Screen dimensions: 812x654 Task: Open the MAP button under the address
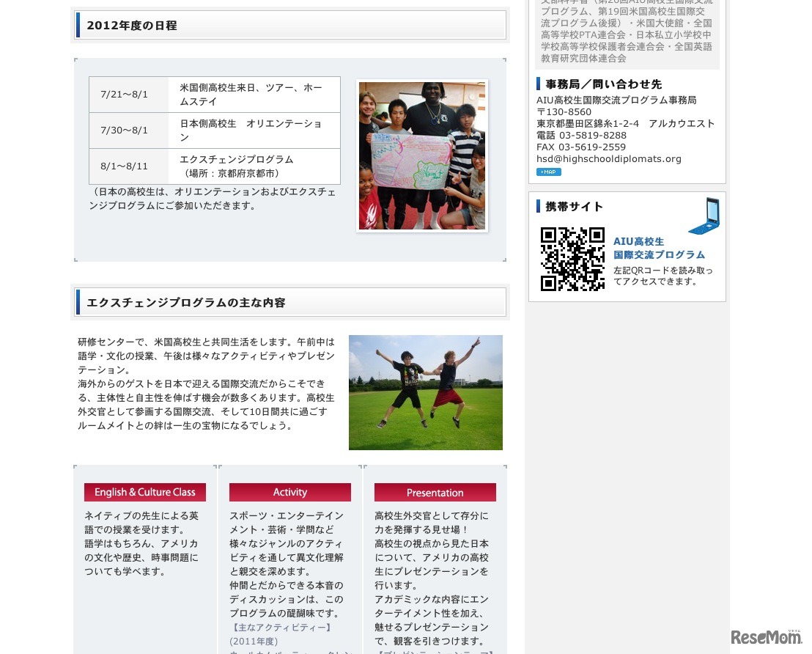click(x=548, y=172)
